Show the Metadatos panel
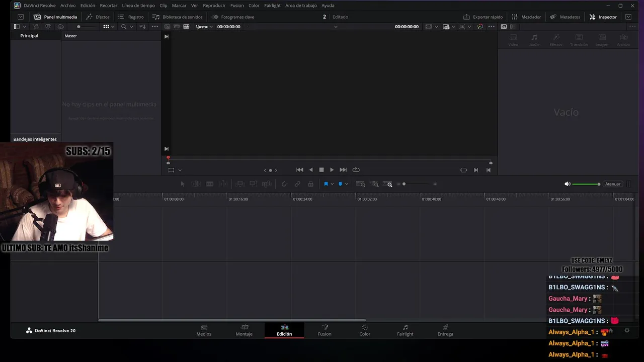The width and height of the screenshot is (644, 362). point(565,17)
